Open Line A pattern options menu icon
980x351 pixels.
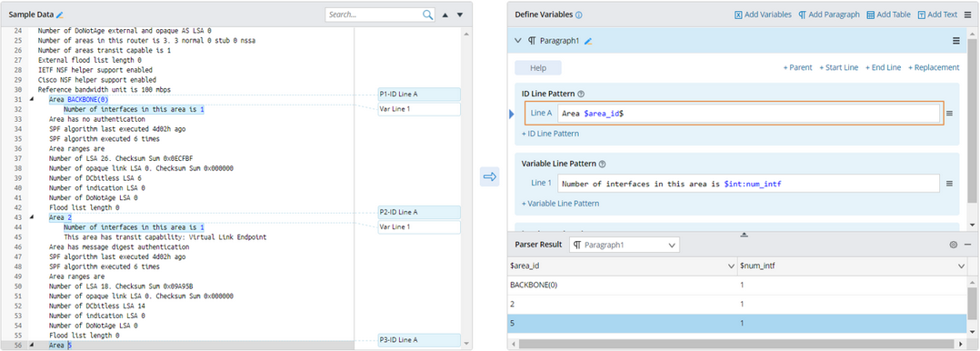click(949, 114)
